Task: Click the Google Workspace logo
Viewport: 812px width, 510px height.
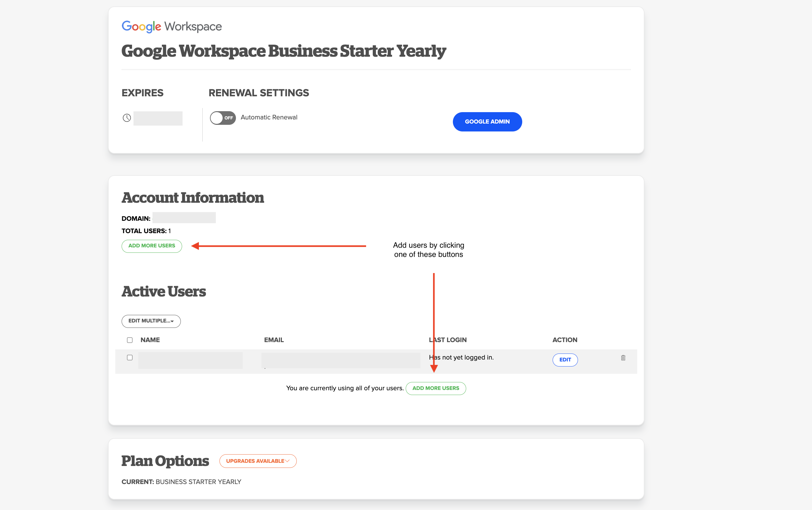Action: 171,26
